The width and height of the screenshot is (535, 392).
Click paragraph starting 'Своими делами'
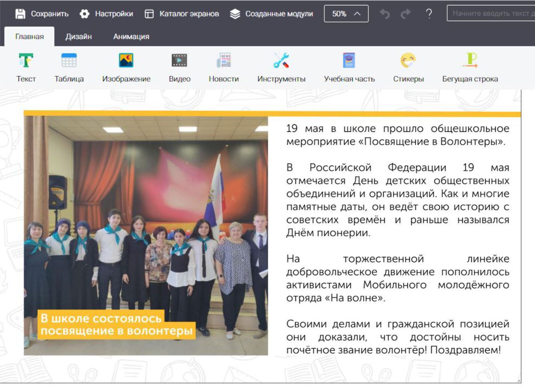click(398, 337)
